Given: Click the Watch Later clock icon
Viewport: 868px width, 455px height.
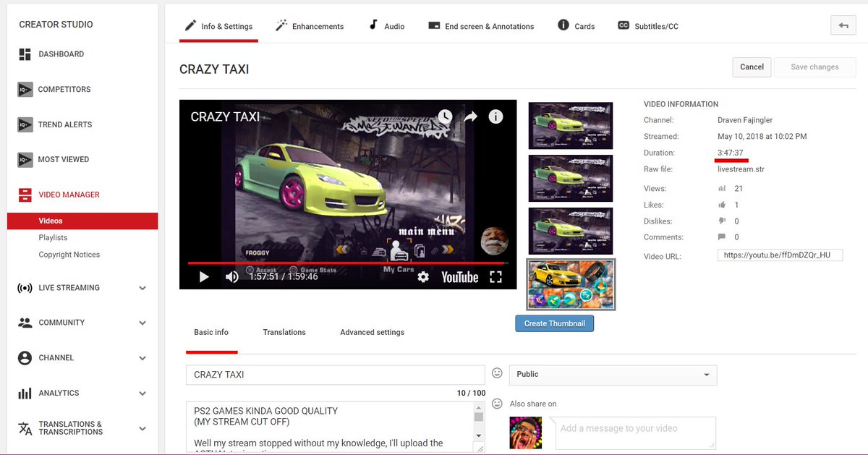Looking at the screenshot, I should point(445,116).
